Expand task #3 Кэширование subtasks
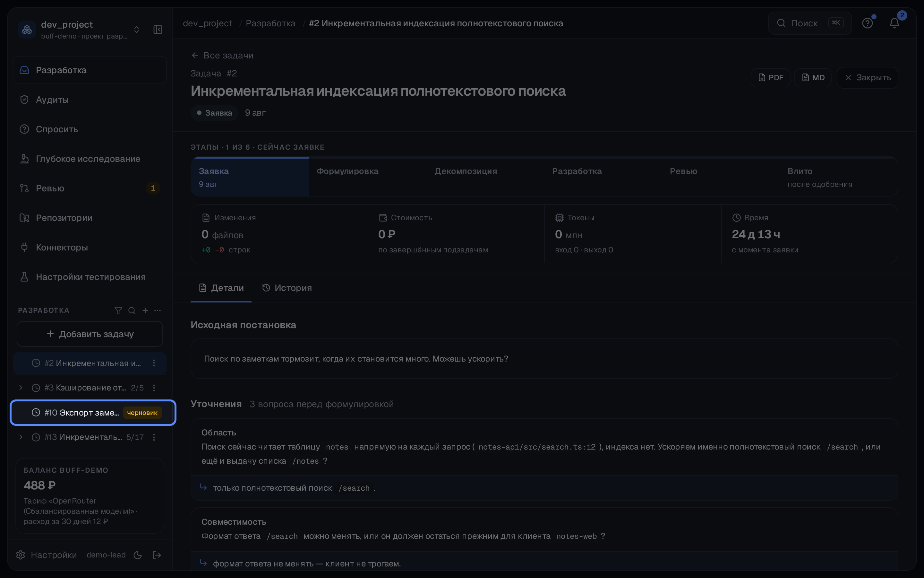Screen dimensions: 924x578 21,388
